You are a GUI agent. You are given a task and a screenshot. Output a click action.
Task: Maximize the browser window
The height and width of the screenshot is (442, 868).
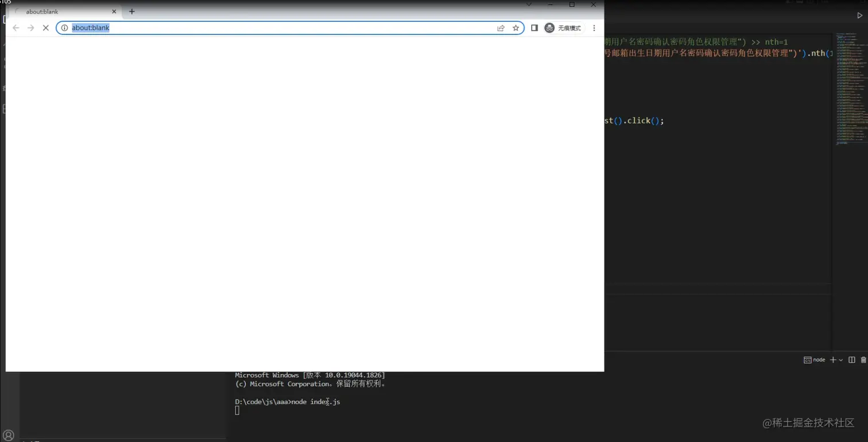572,5
